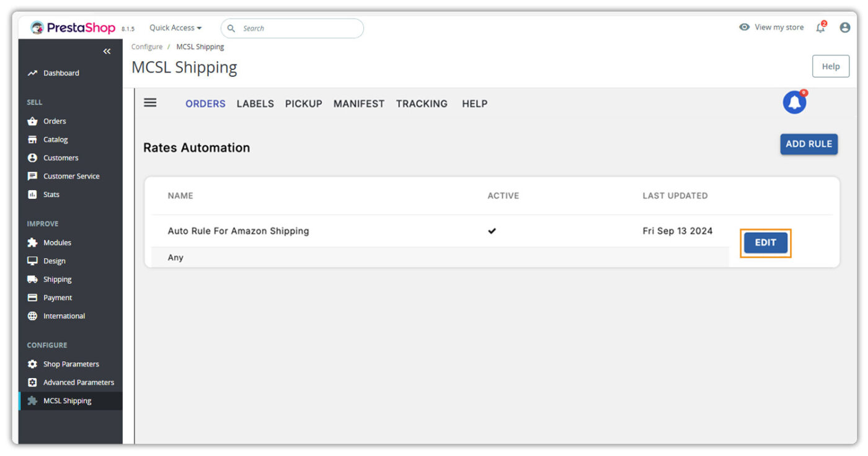
Task: Click the Configure breadcrumb link
Action: coord(147,46)
